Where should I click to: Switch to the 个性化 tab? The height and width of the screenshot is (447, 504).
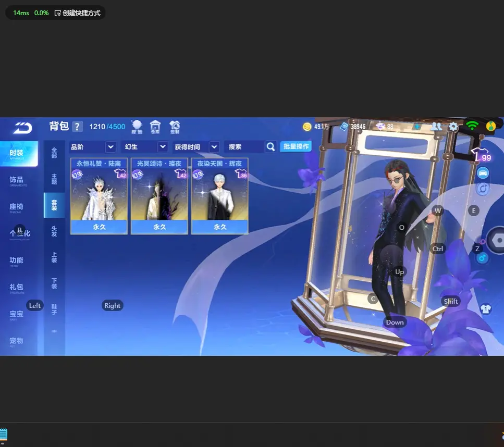(x=20, y=233)
